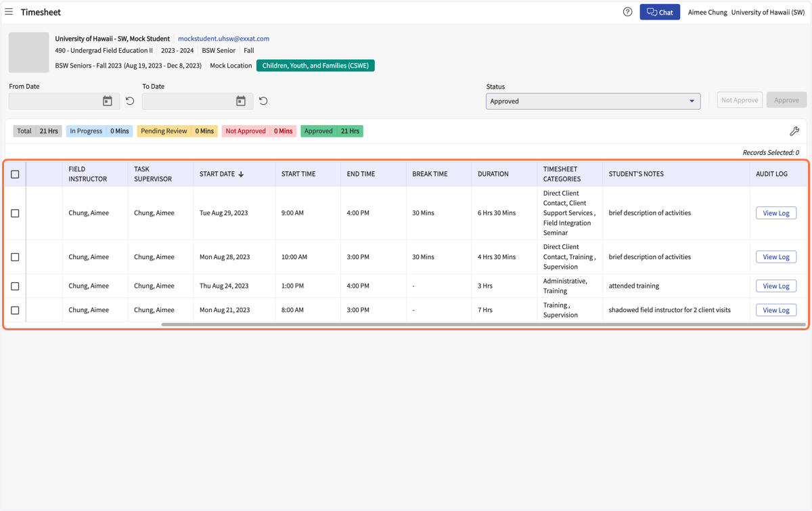This screenshot has width=812, height=511.
Task: Filter by In Progress 0 Mins badge
Action: point(99,131)
